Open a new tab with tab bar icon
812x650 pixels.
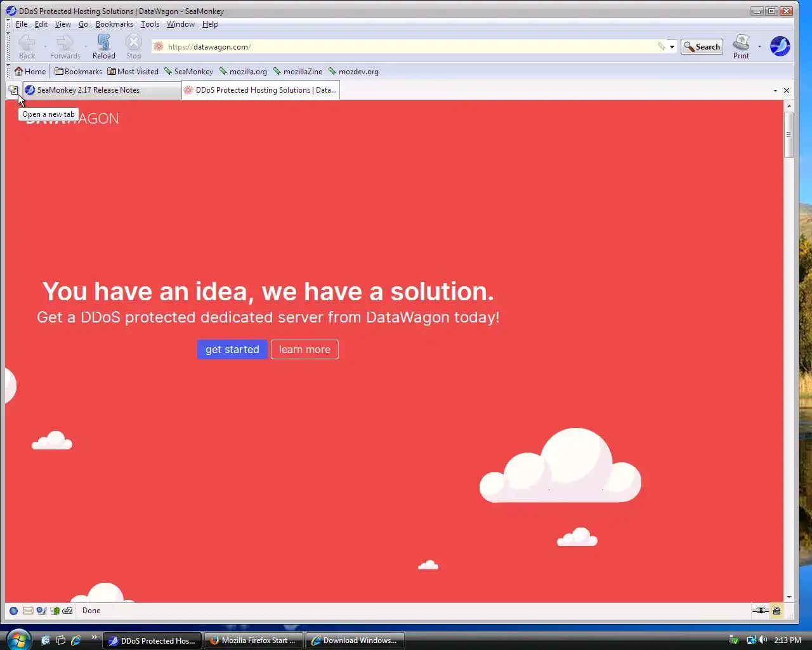coord(13,90)
